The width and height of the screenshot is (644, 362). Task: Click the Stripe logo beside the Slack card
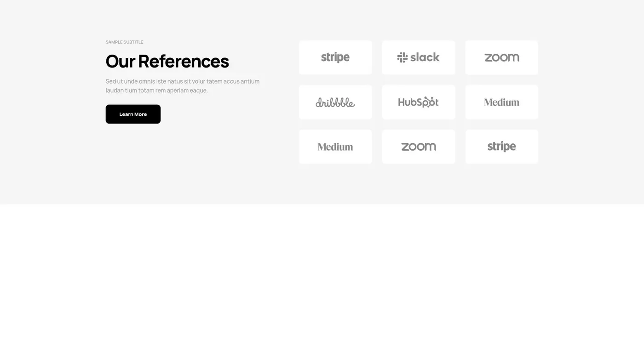pos(335,57)
